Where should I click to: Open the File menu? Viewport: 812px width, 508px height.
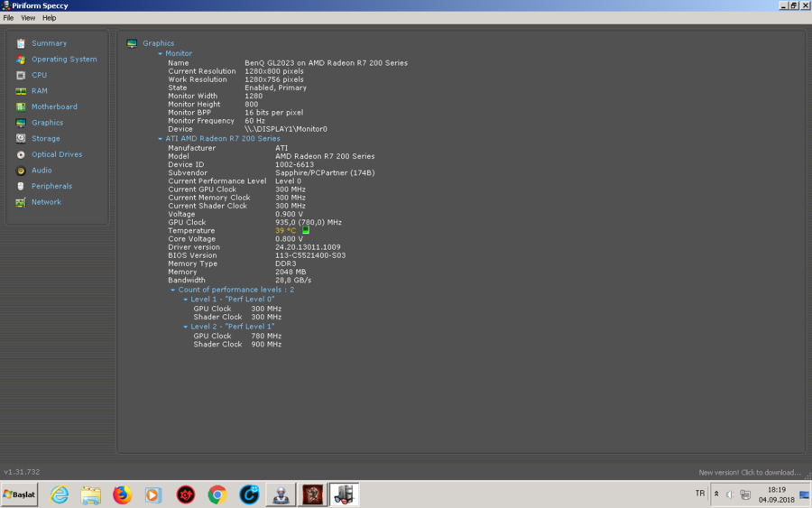(x=8, y=18)
